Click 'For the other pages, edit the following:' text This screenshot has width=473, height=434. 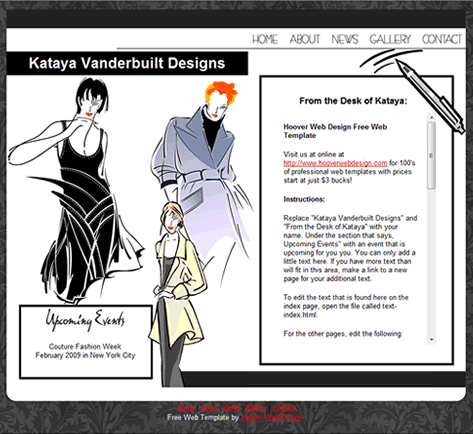pyautogui.click(x=343, y=334)
